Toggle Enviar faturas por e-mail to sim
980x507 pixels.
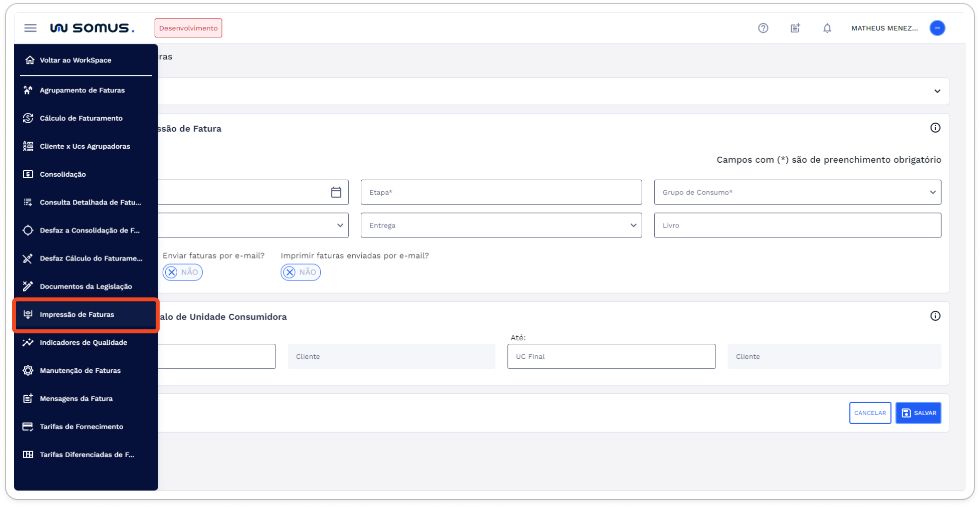[x=182, y=272]
